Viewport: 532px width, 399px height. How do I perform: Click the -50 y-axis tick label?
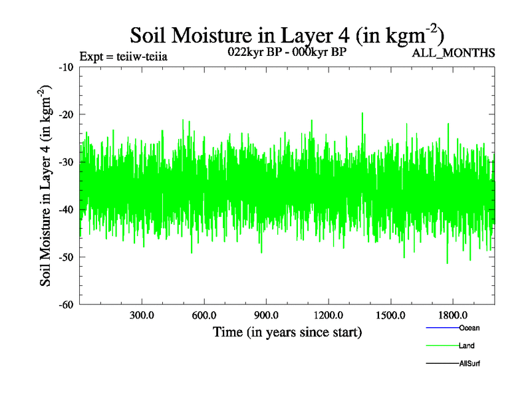(66, 257)
